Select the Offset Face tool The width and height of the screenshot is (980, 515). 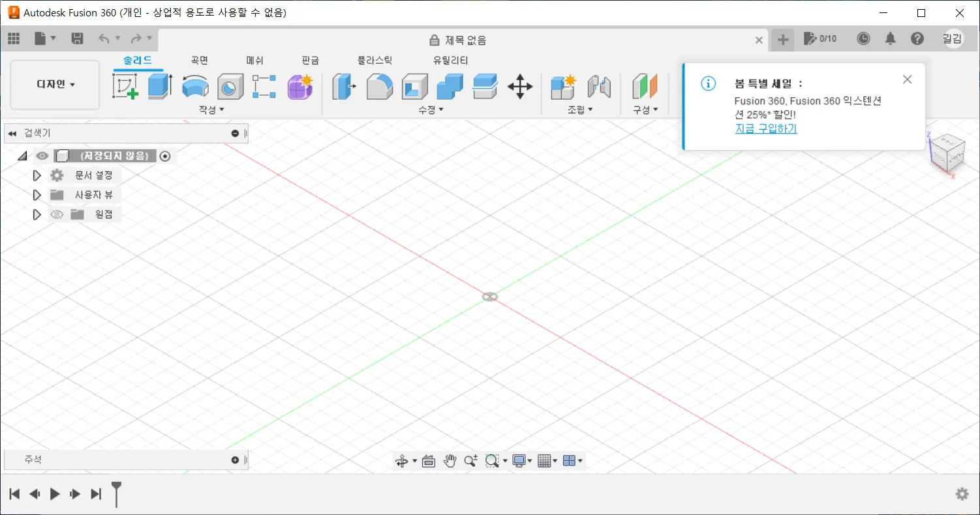(485, 86)
